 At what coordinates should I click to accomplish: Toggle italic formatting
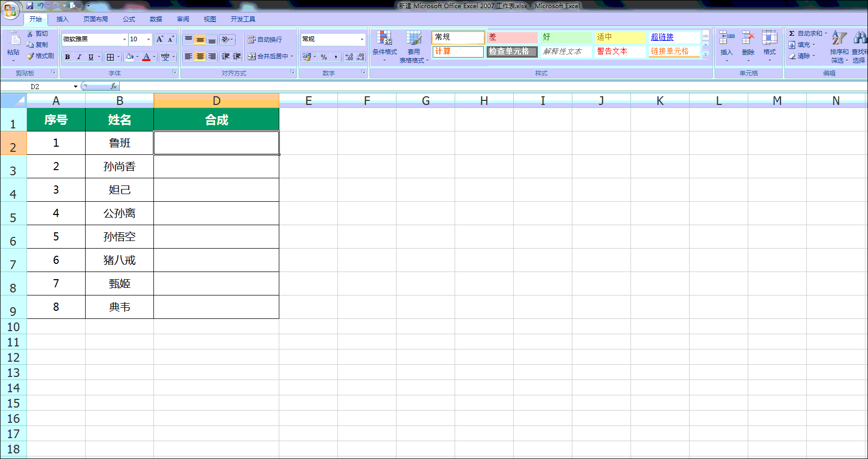pyautogui.click(x=79, y=57)
